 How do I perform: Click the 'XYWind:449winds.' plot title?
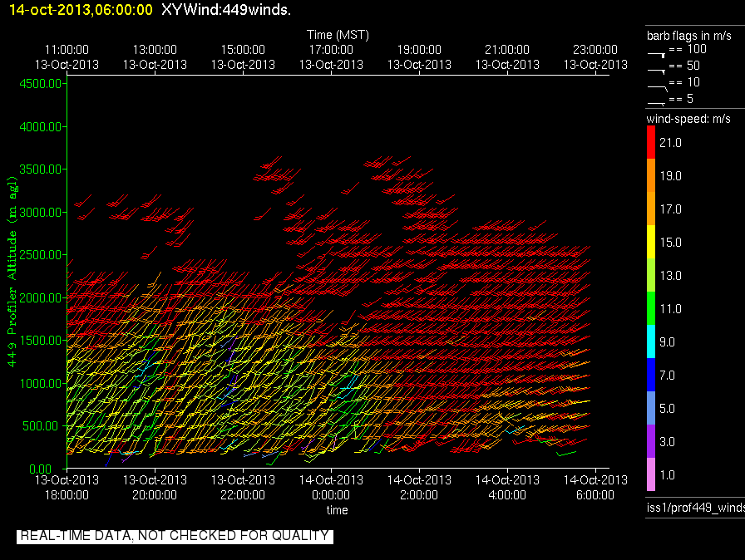(x=226, y=9)
